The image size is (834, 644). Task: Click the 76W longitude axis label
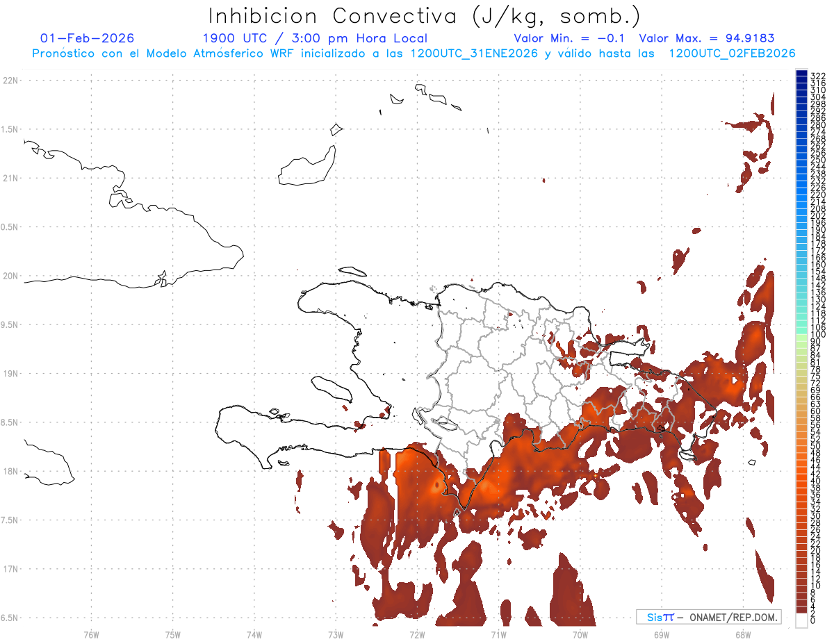(x=91, y=634)
